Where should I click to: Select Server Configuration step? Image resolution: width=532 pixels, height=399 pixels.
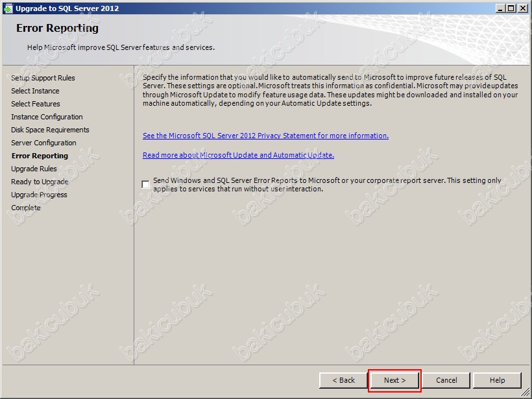[x=43, y=143]
